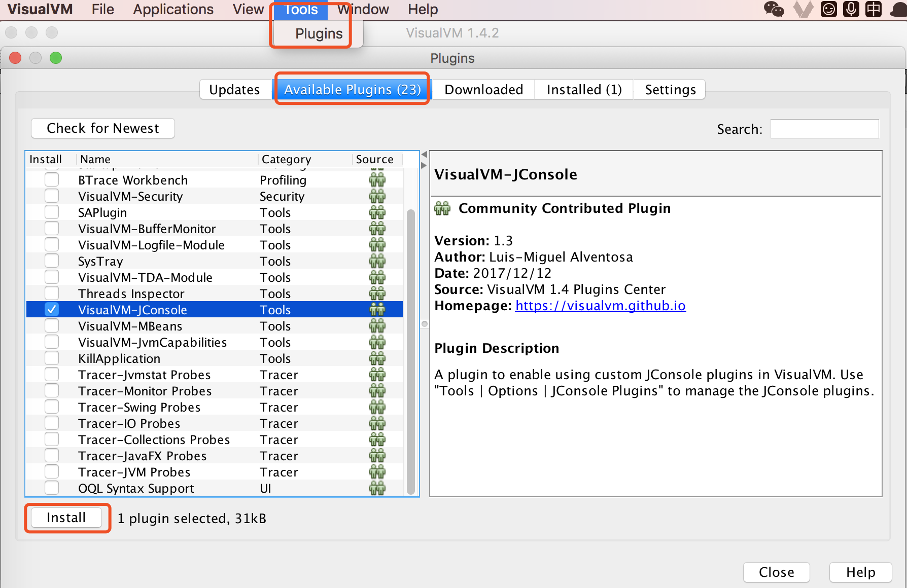Focus the plugin Search field

click(x=824, y=129)
